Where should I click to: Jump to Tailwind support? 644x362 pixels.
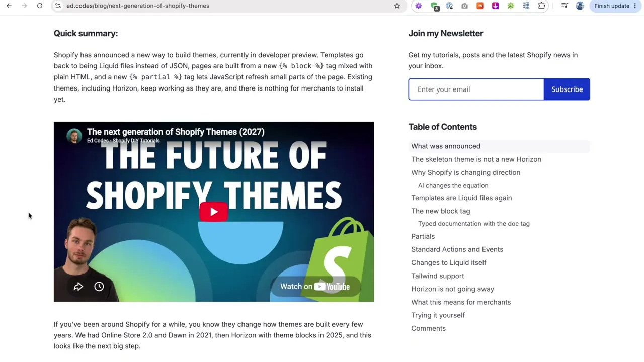pos(437,276)
